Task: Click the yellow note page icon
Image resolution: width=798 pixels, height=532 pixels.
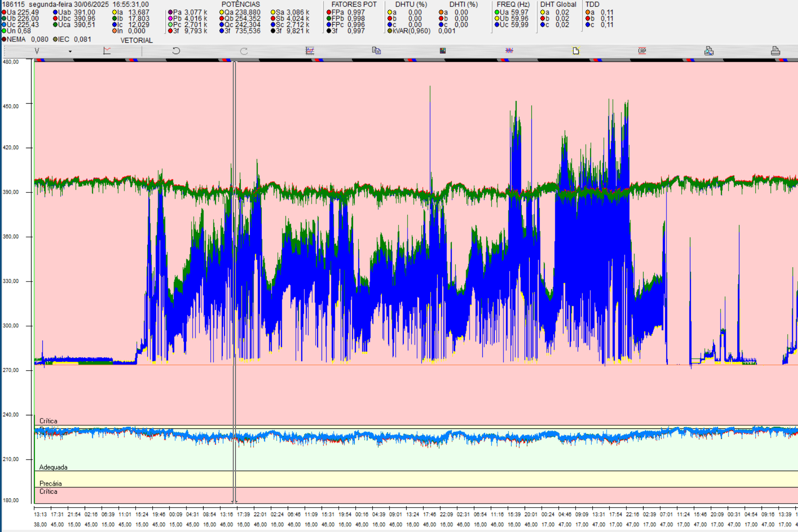Action: pos(576,51)
